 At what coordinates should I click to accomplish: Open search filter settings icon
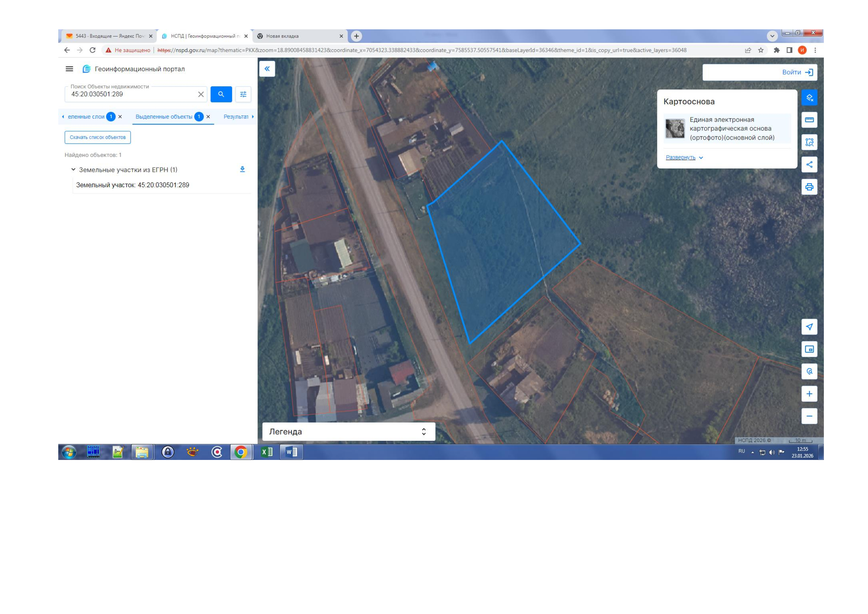243,94
